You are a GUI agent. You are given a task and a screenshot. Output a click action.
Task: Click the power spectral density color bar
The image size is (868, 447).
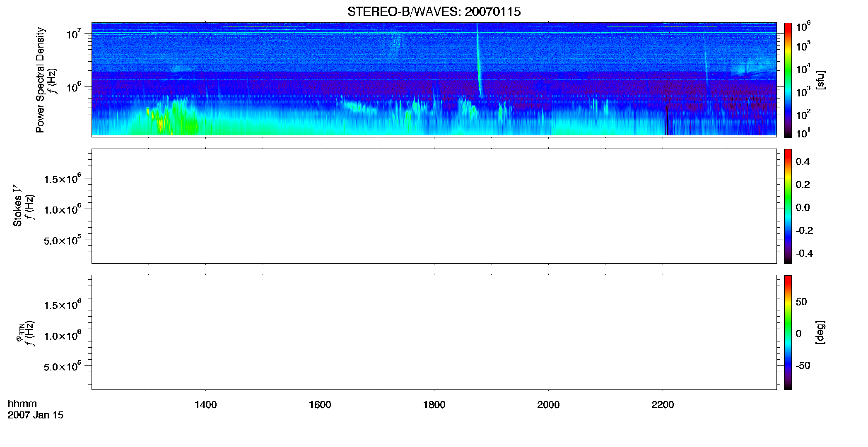click(788, 80)
